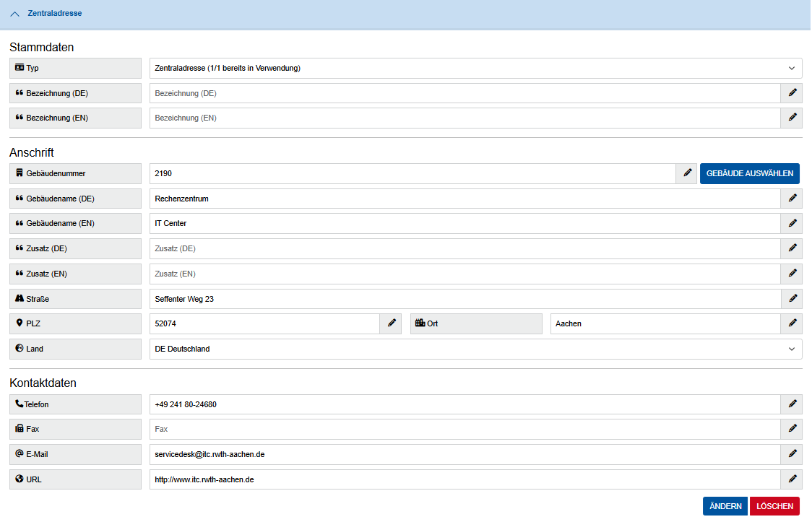Click the URL field pencil icon

coord(792,479)
